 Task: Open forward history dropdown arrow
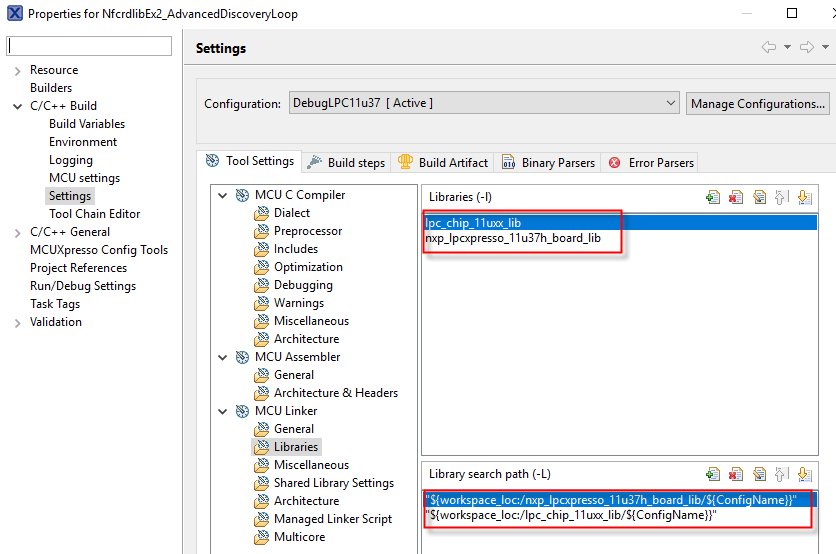click(825, 47)
